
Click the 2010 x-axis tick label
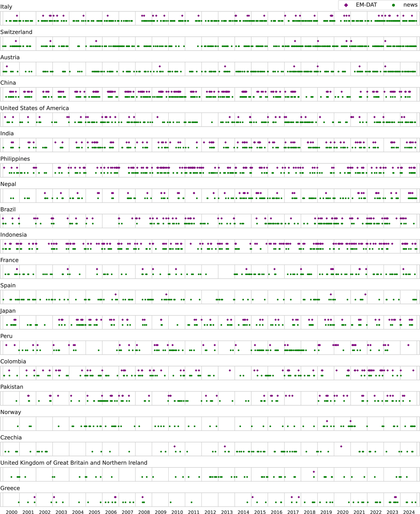tap(177, 512)
